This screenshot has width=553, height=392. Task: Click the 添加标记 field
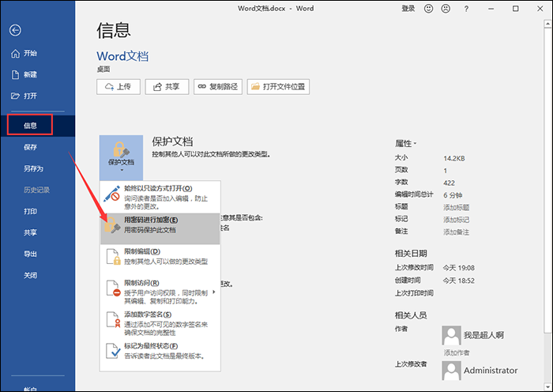457,220
